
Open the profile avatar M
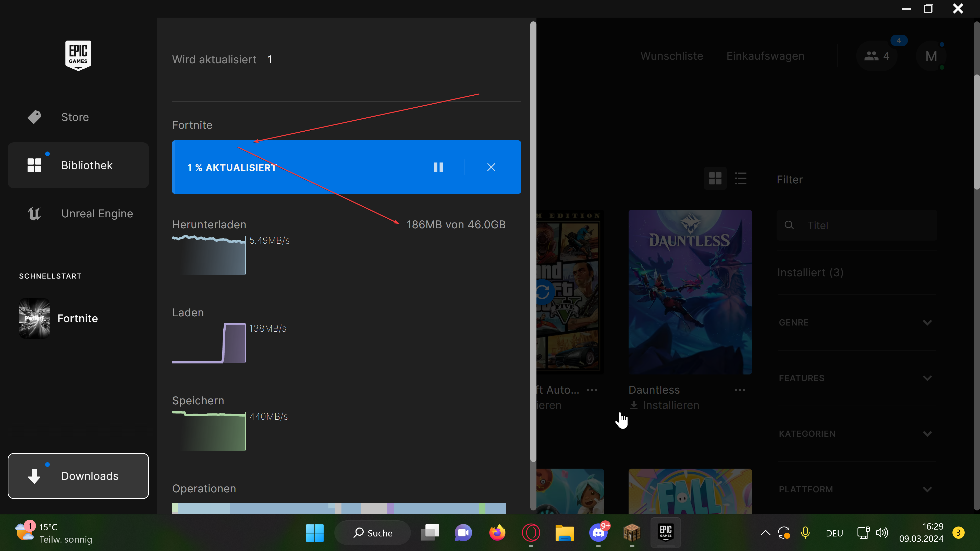click(x=931, y=56)
